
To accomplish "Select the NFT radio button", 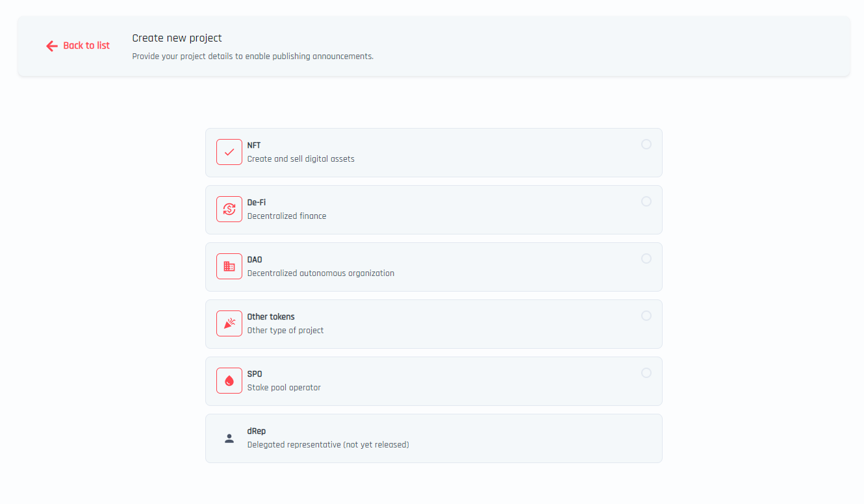I will pyautogui.click(x=646, y=144).
